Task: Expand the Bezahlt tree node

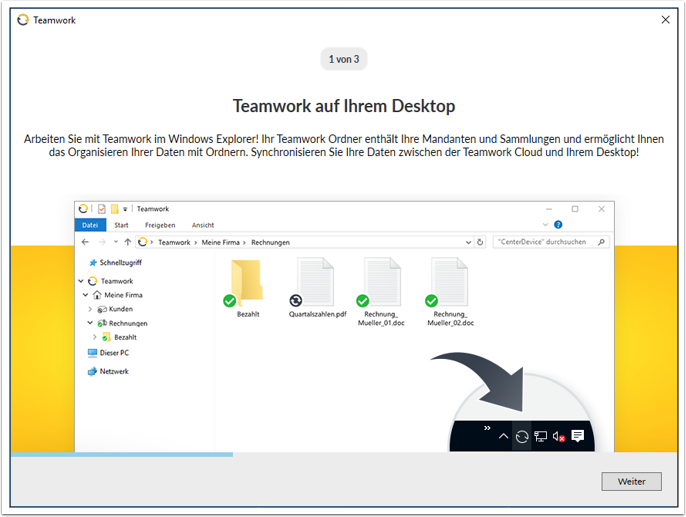Action: [94, 337]
